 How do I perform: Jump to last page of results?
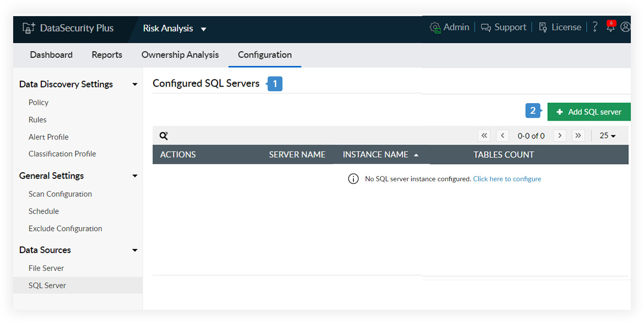pos(578,136)
